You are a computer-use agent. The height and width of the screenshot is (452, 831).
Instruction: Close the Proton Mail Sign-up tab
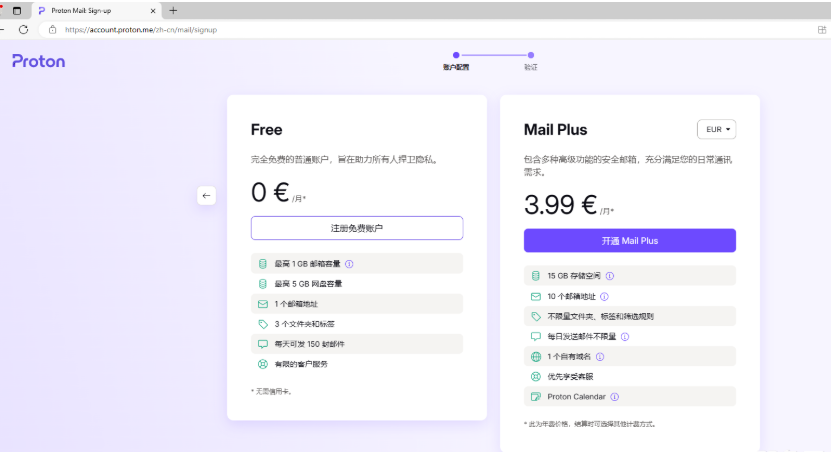click(x=153, y=11)
